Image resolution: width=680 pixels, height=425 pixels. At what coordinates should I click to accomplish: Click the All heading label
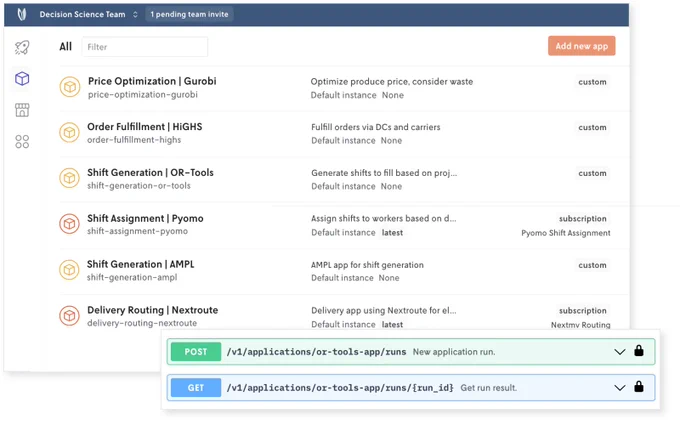pyautogui.click(x=65, y=46)
